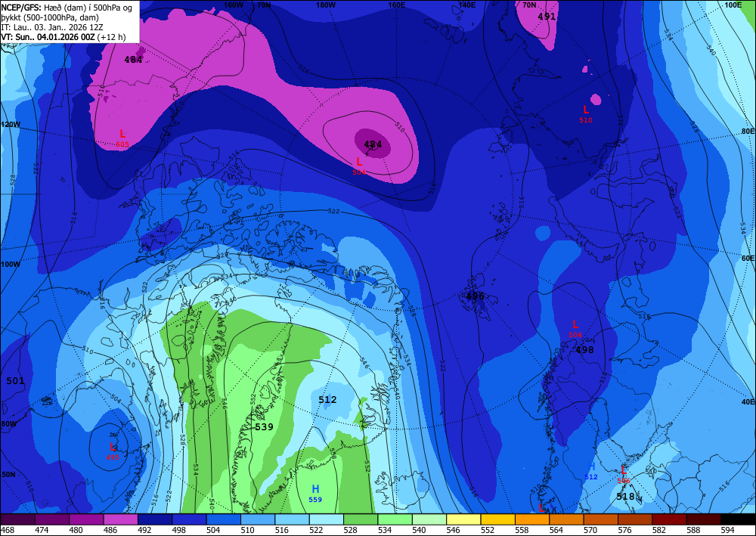Click the black 518 thickness value
Viewport: 756px width, 536px height.
(625, 497)
